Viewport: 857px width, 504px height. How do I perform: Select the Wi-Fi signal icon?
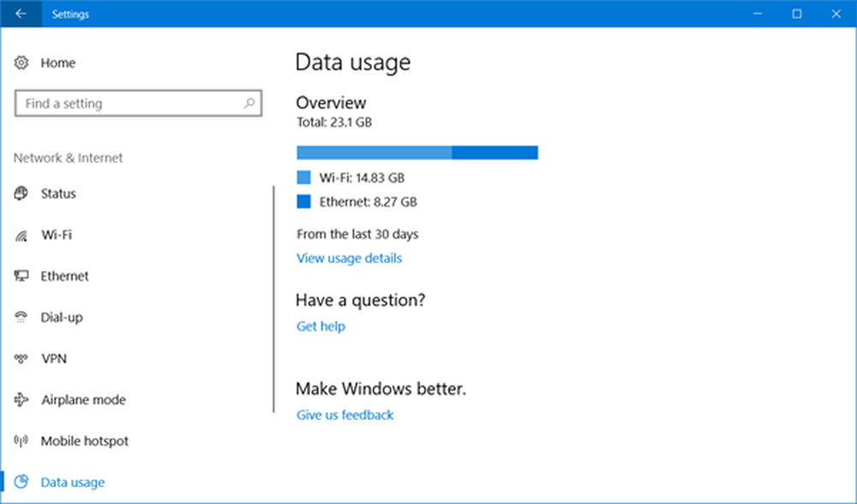point(22,236)
